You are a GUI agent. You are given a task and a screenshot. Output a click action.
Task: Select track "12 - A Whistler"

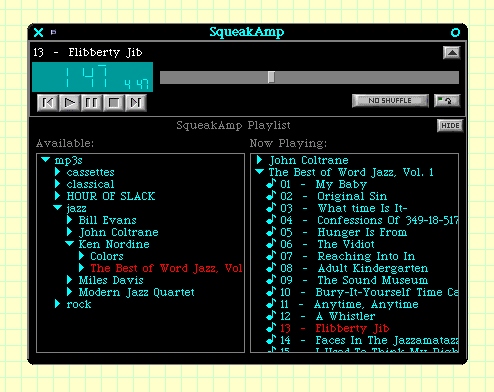(x=328, y=316)
